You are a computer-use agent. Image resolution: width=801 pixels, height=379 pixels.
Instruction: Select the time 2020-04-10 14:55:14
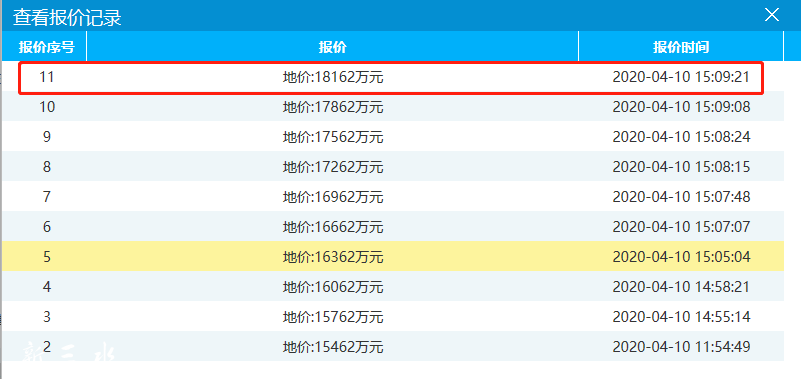(681, 317)
